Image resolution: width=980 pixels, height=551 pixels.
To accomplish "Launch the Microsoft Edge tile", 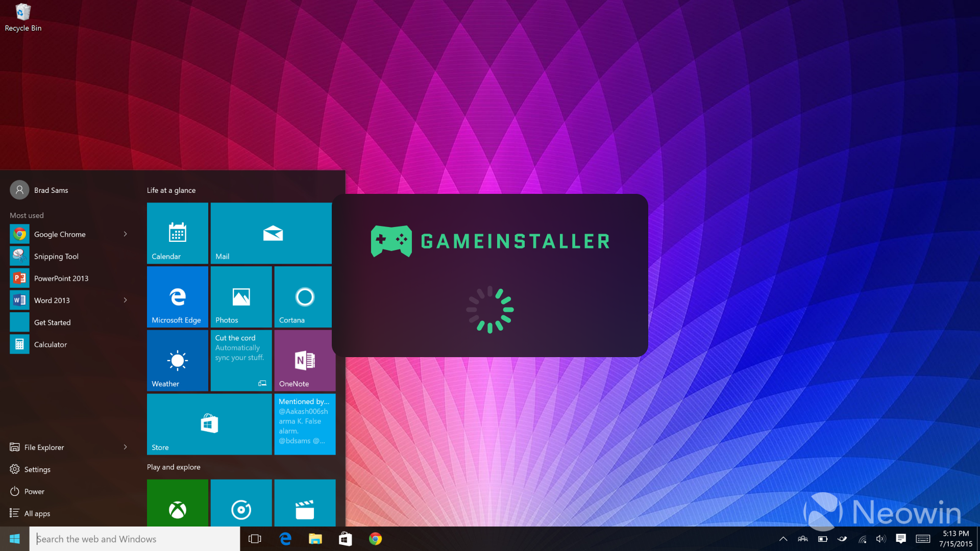I will [x=178, y=297].
